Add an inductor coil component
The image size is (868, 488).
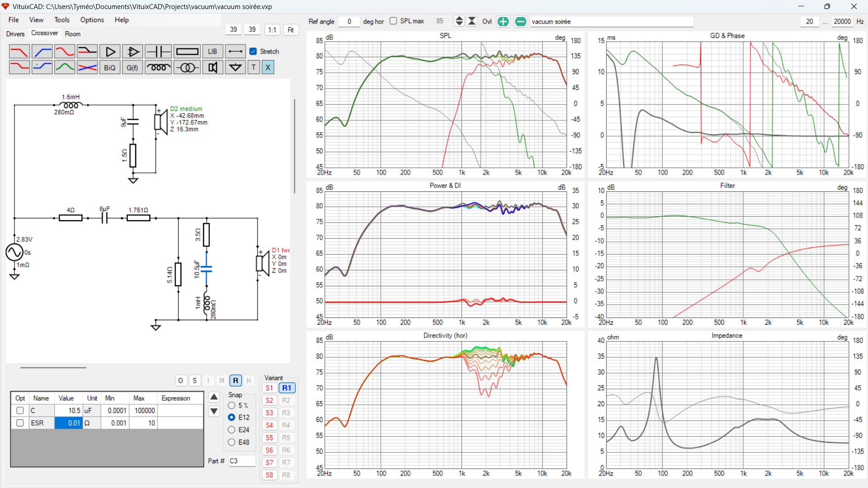click(x=158, y=67)
